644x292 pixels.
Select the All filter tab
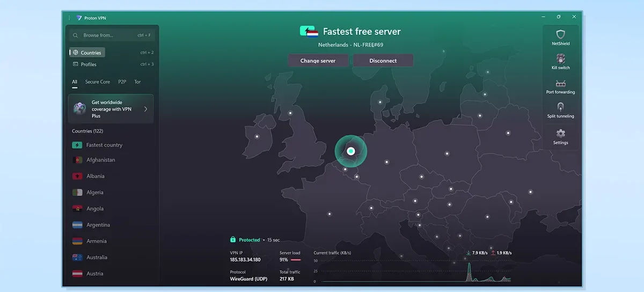pos(75,82)
